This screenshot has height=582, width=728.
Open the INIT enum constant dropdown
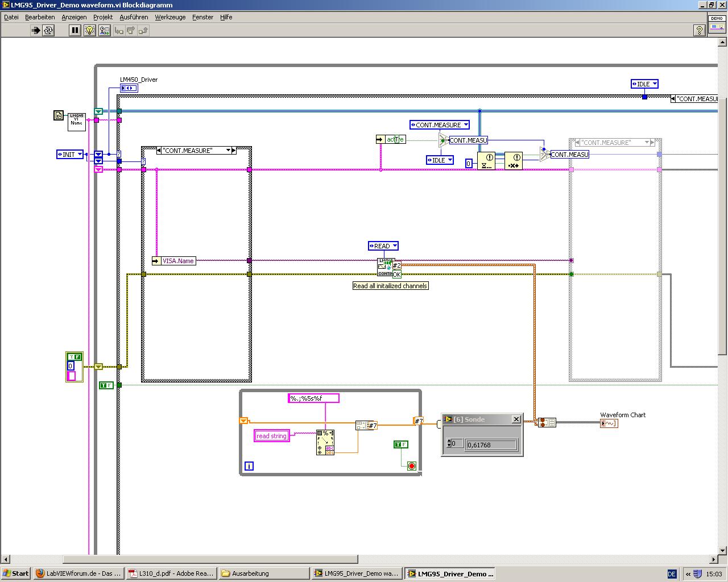[80, 155]
